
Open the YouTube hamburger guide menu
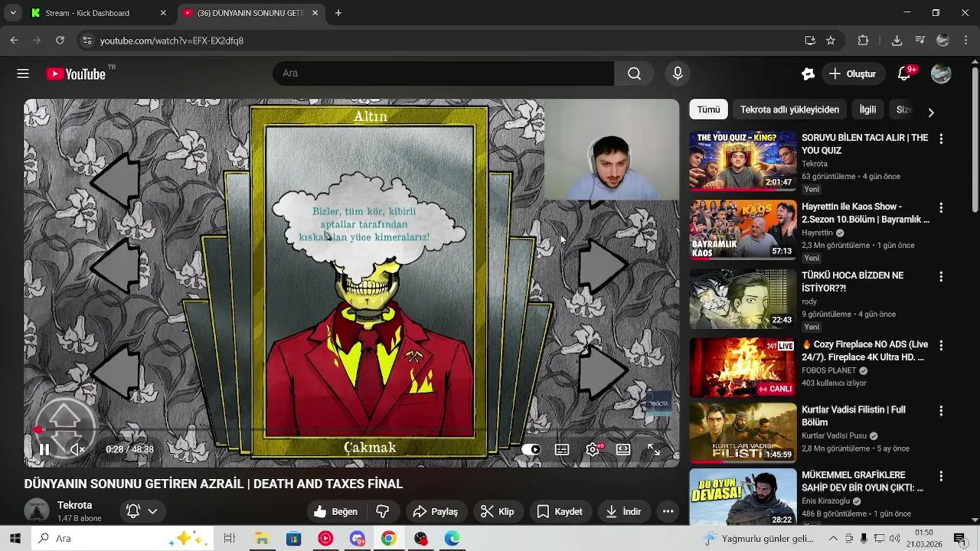tap(23, 73)
